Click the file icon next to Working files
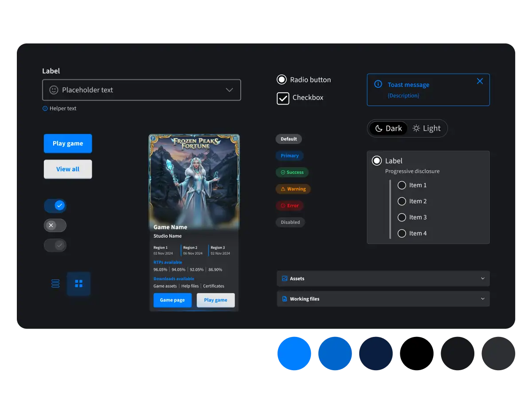 [x=285, y=299]
